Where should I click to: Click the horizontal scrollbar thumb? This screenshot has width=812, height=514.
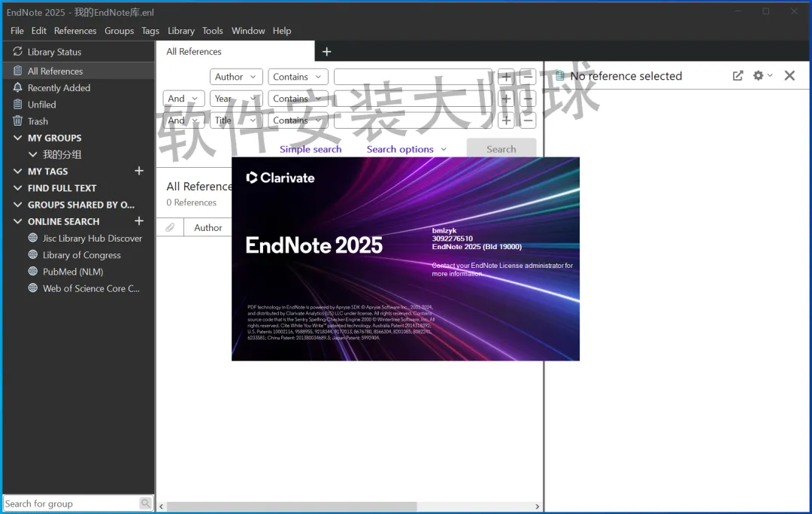(x=292, y=506)
